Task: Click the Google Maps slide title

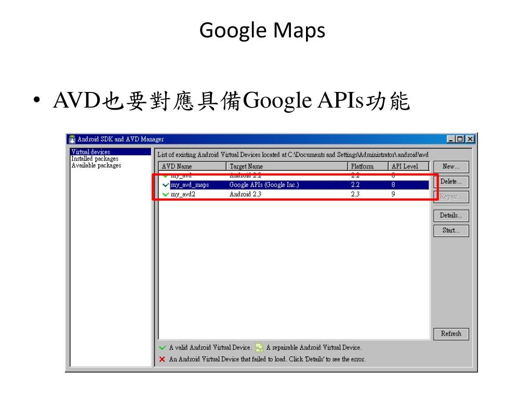Action: tap(262, 31)
